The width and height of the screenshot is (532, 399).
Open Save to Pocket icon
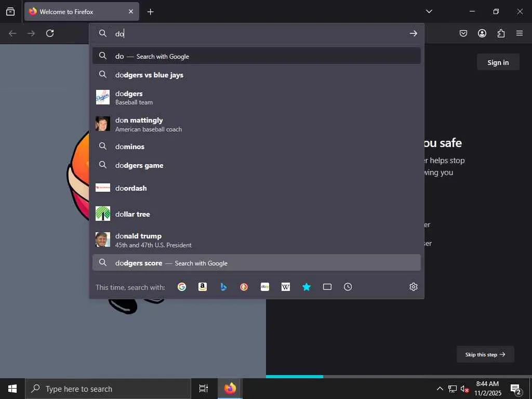463,33
